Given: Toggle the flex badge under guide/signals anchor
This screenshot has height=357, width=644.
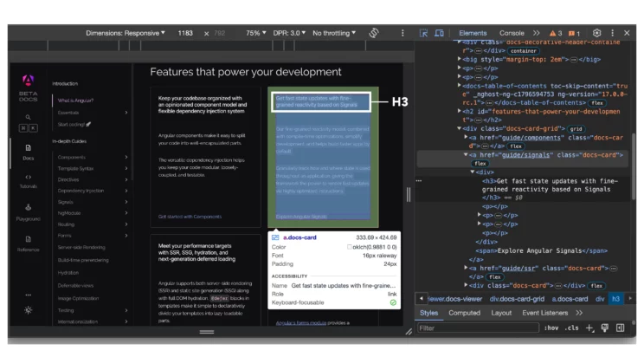Looking at the screenshot, I should [480, 163].
